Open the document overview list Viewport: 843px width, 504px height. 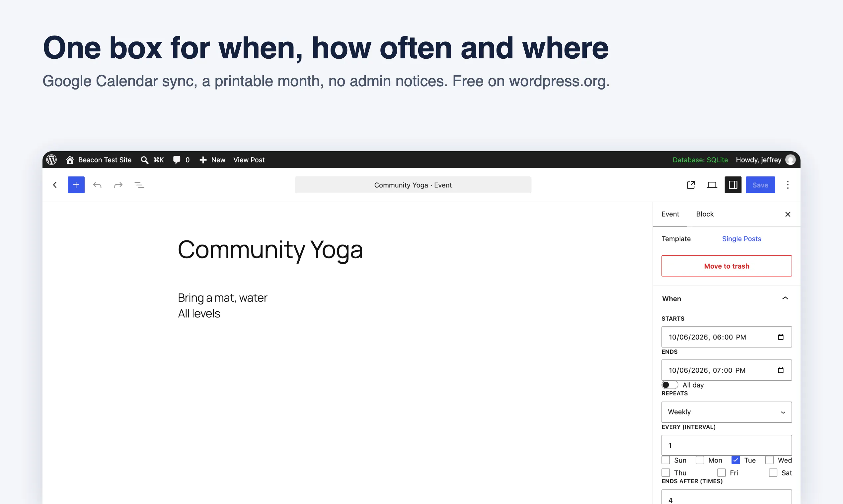139,185
